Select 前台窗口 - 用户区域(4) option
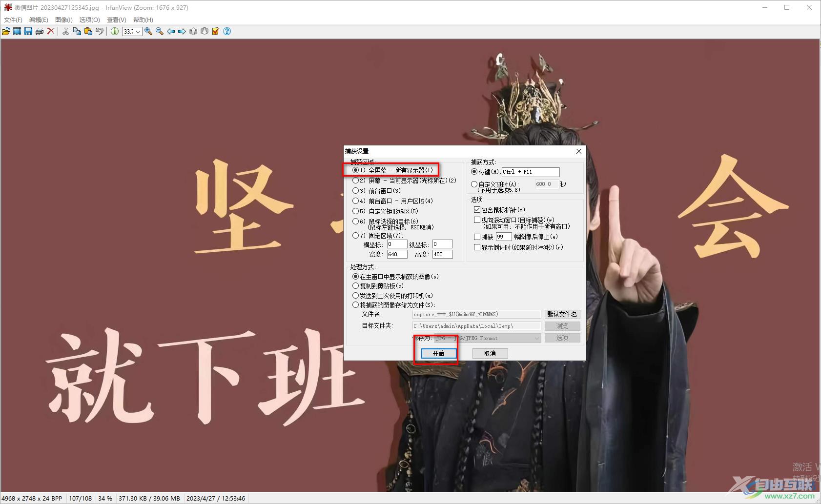Screen dimensions: 821x504 point(392,201)
